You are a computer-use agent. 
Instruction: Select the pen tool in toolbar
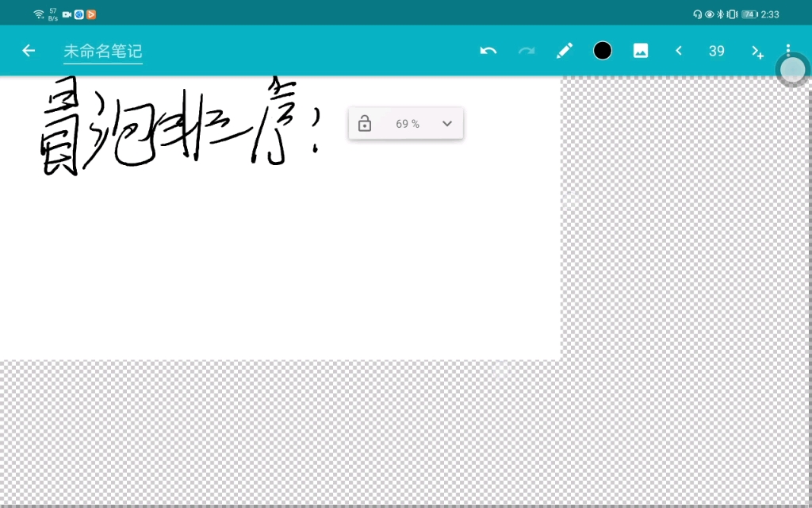[x=565, y=51]
